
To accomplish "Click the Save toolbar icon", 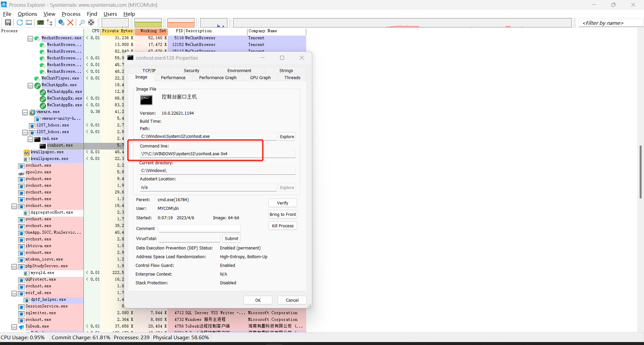I will click(8, 22).
